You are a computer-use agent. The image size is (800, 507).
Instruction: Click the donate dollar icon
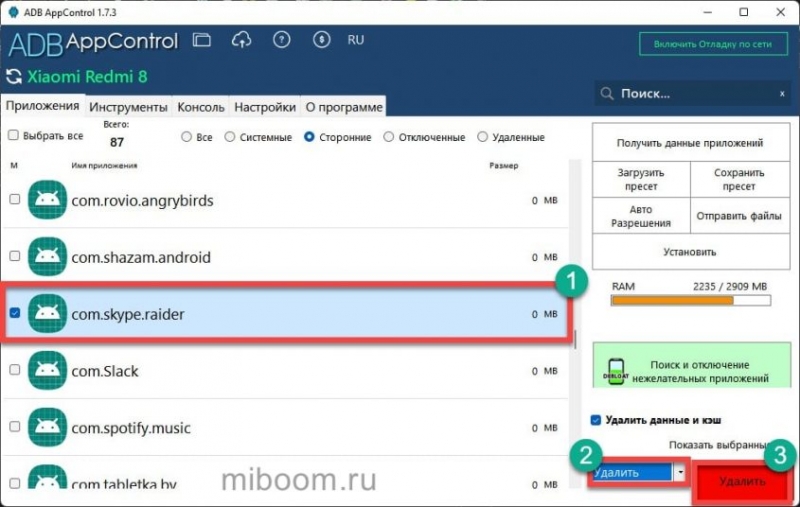click(x=321, y=40)
